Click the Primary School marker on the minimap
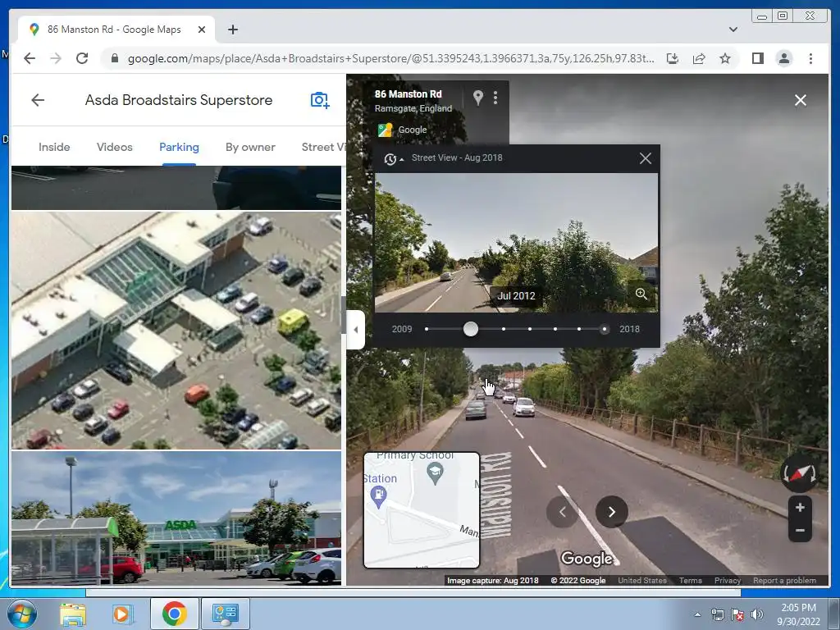 click(435, 473)
